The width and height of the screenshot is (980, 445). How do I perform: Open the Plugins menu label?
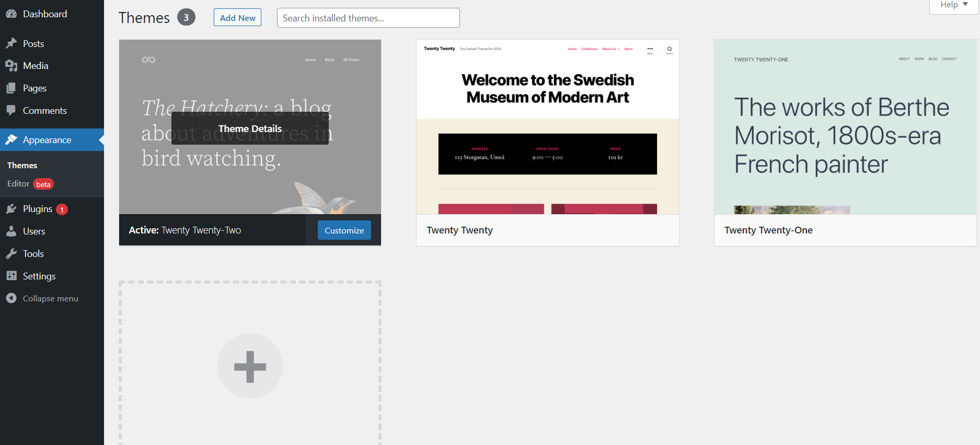pos(38,209)
